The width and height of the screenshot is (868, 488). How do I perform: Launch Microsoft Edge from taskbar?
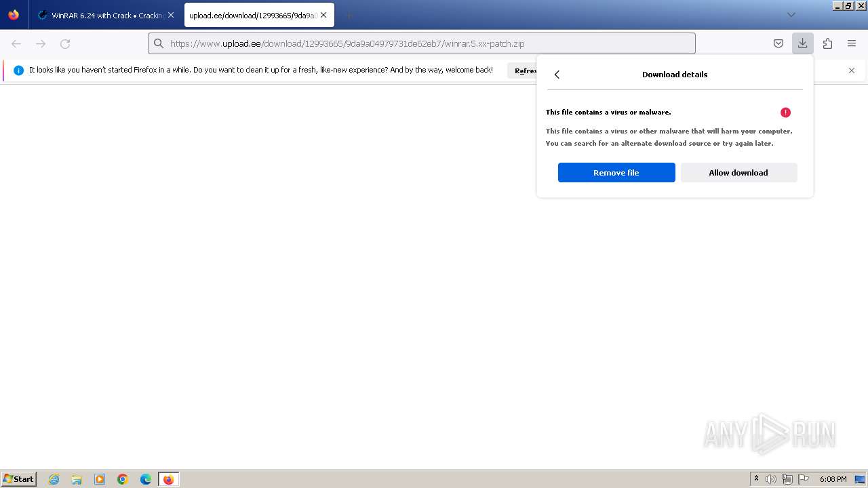click(146, 479)
